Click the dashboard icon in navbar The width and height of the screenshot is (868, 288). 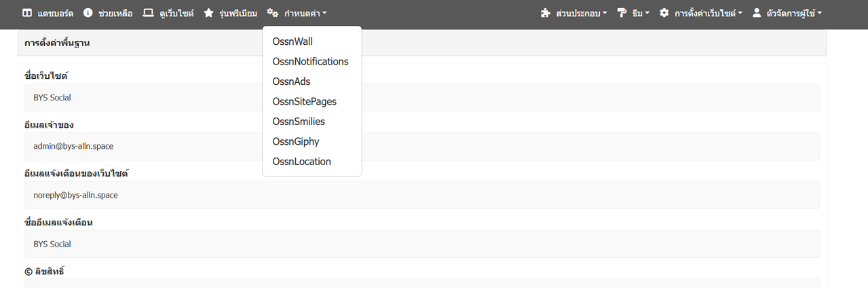click(27, 13)
